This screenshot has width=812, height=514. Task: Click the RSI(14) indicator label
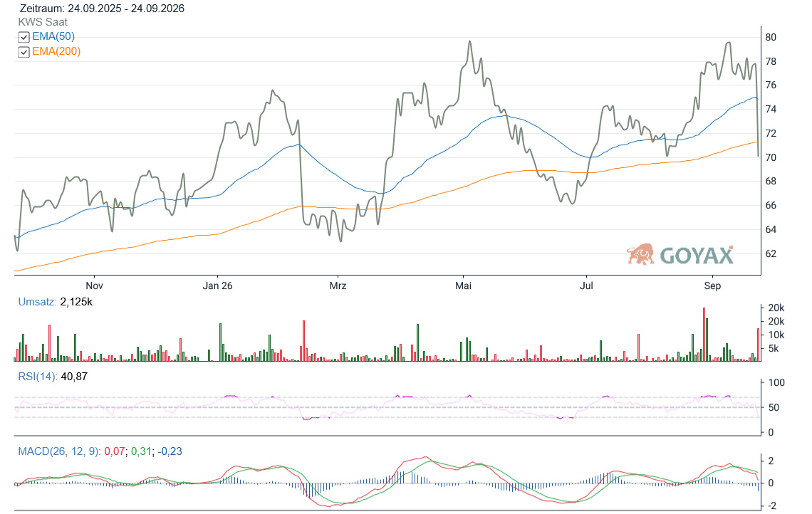pos(38,377)
